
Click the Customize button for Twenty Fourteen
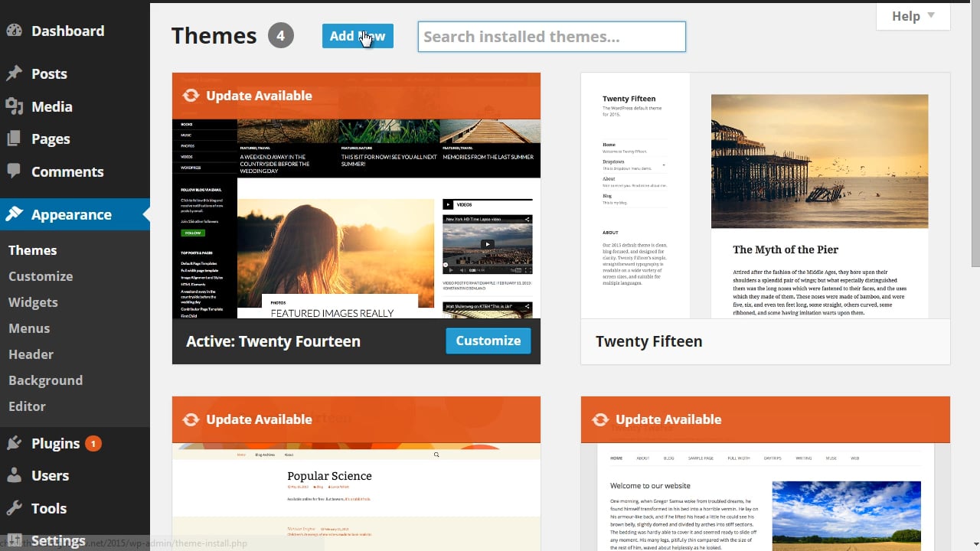[488, 341]
